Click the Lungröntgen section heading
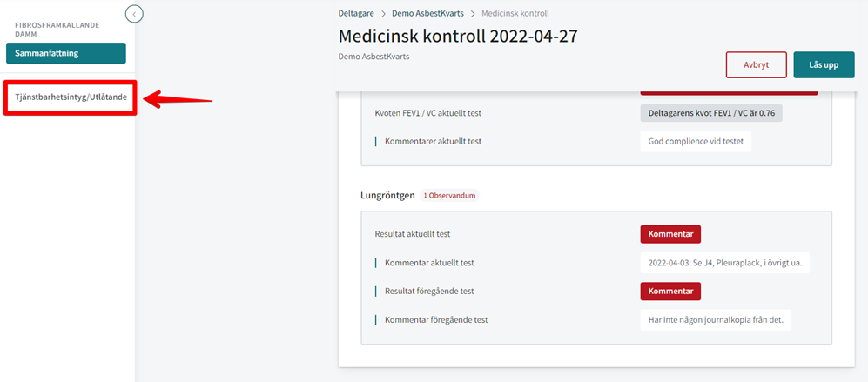The height and width of the screenshot is (382, 868). tap(388, 196)
